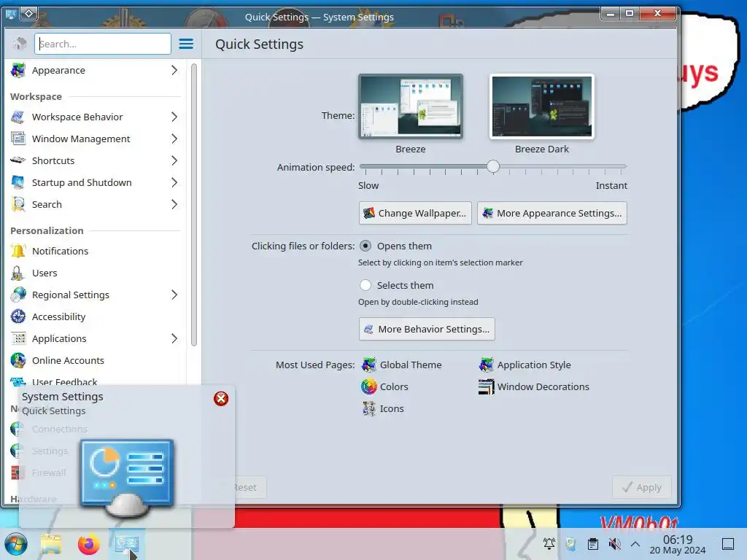Click the Accessibility icon

[18, 316]
